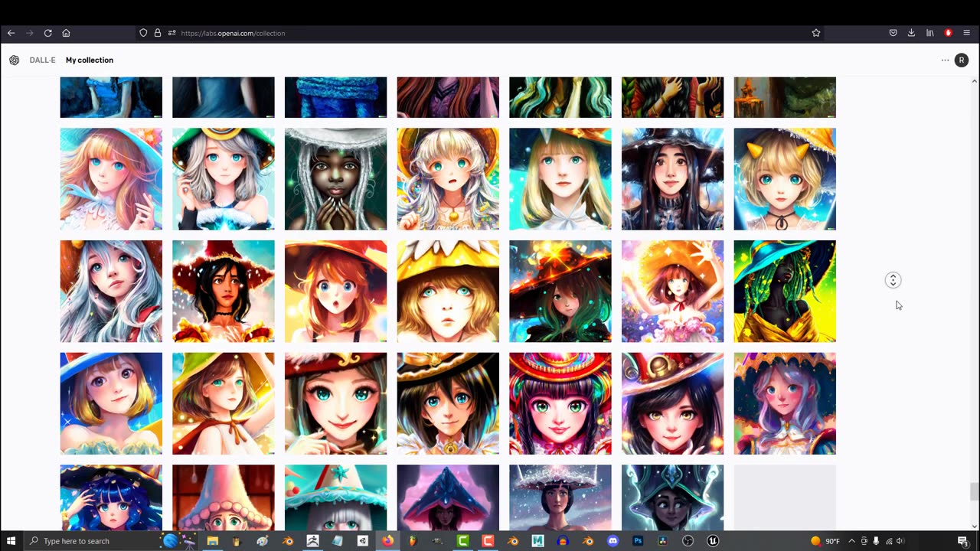Open the woman in snowy wide hat image
Viewport: 980px width, 551px height.
[560, 497]
